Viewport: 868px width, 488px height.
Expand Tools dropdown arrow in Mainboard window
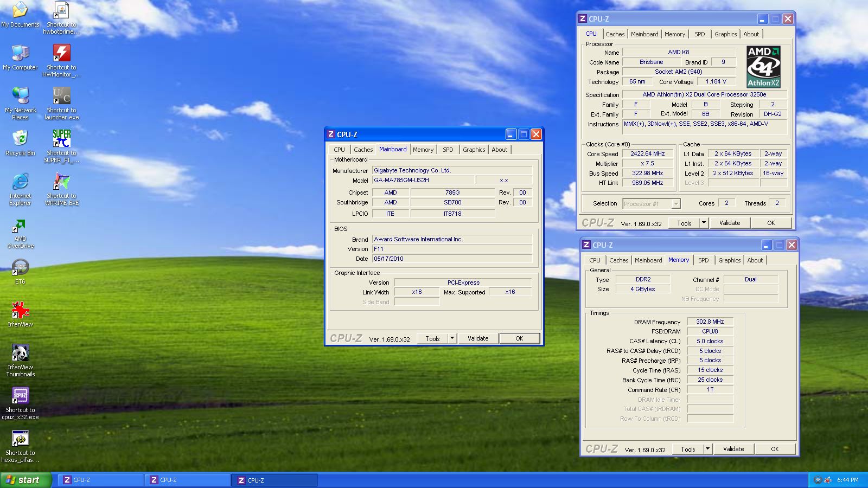[451, 338]
